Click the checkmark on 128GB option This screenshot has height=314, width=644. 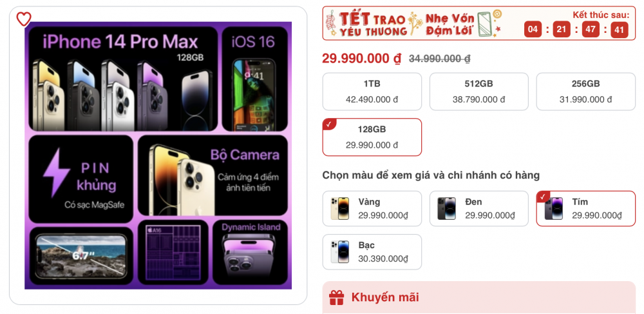tap(328, 124)
